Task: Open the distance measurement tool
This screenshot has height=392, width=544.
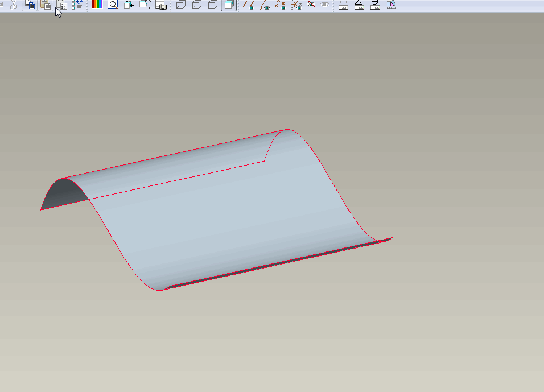Action: point(343,5)
